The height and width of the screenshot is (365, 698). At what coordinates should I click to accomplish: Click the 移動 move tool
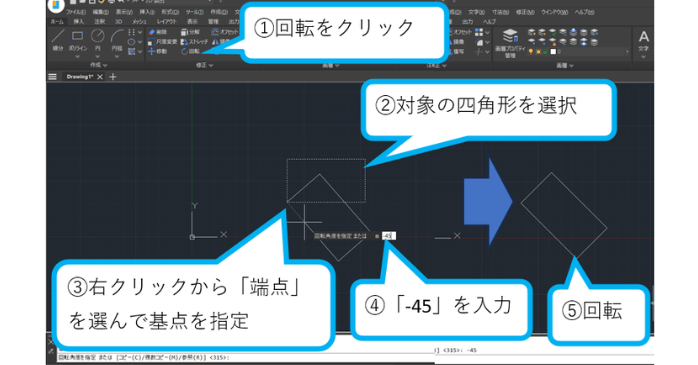click(x=158, y=51)
